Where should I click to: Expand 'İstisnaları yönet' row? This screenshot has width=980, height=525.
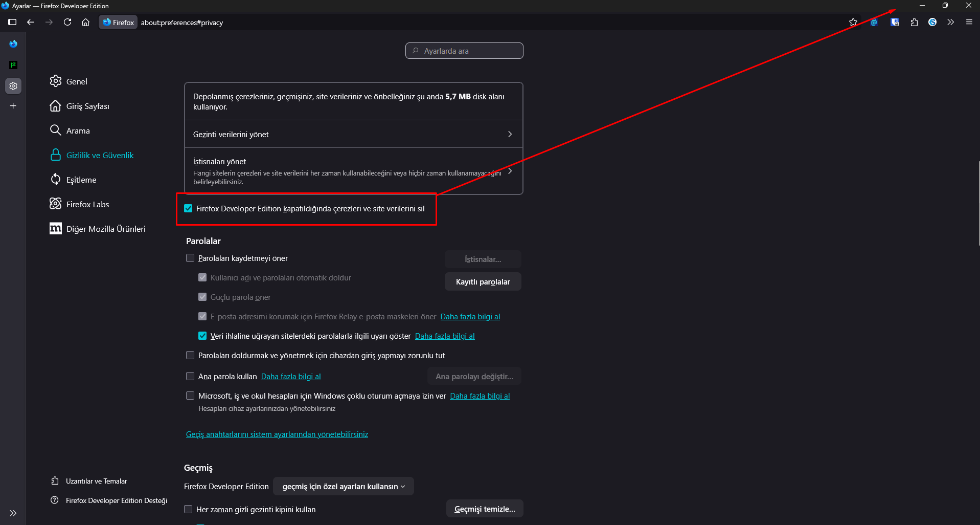(353, 171)
